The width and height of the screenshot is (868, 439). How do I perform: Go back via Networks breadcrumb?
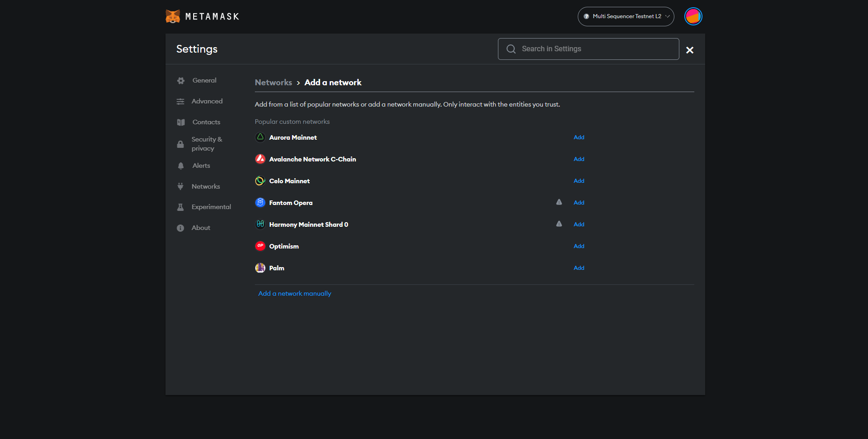tap(273, 83)
